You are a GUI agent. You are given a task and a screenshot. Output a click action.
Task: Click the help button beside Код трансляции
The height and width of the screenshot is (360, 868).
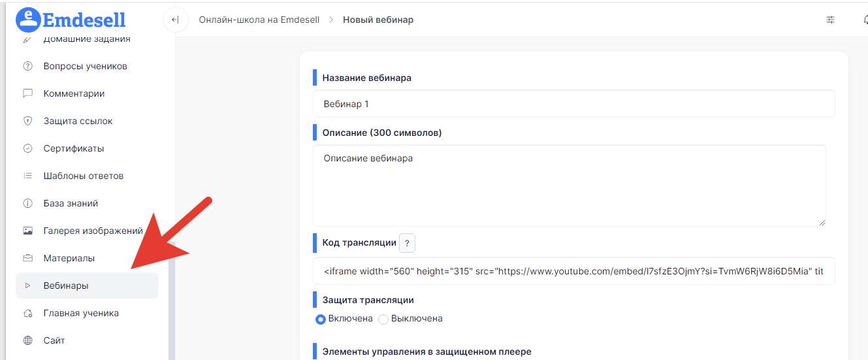(407, 243)
